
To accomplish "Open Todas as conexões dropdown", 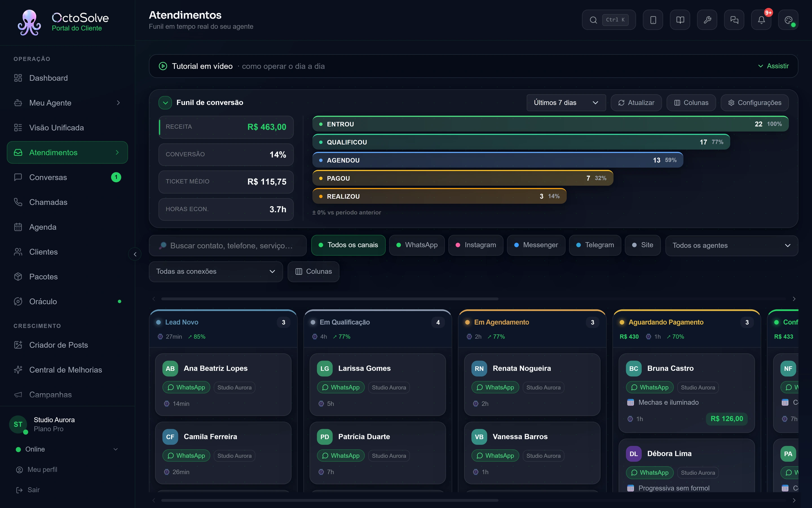I will point(216,271).
